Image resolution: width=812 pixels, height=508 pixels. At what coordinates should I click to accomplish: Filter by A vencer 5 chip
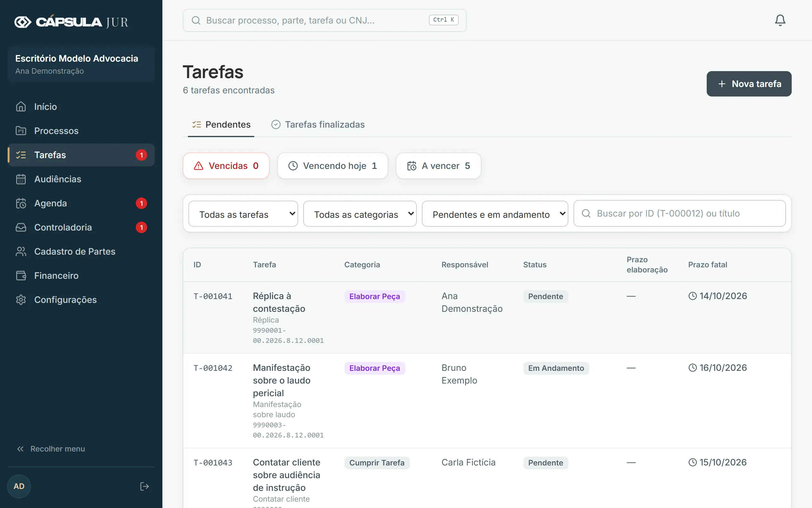[x=439, y=166]
